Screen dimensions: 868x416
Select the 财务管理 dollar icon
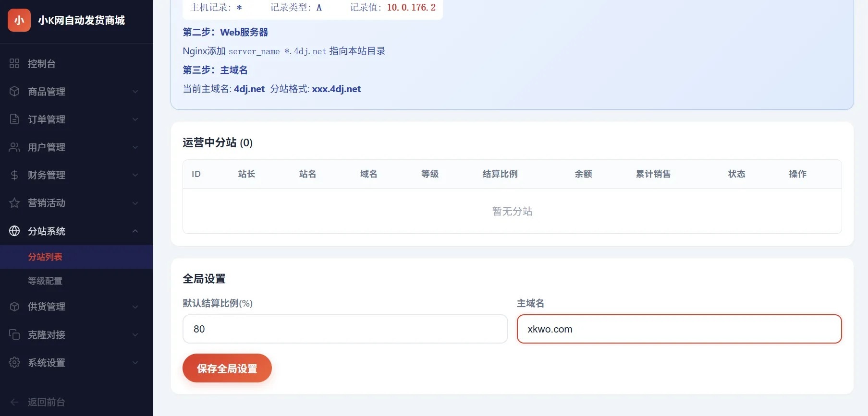(x=14, y=175)
